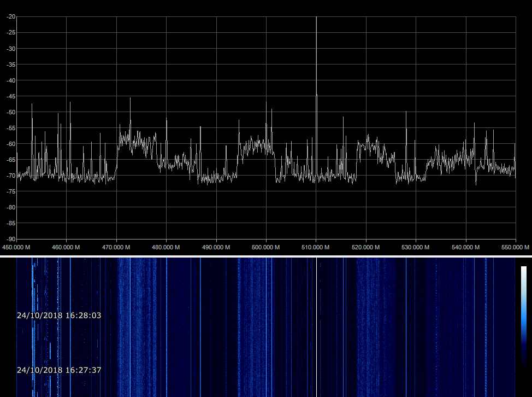The width and height of the screenshot is (532, 397).
Task: Click the -50 dB scale label
Action: point(11,112)
